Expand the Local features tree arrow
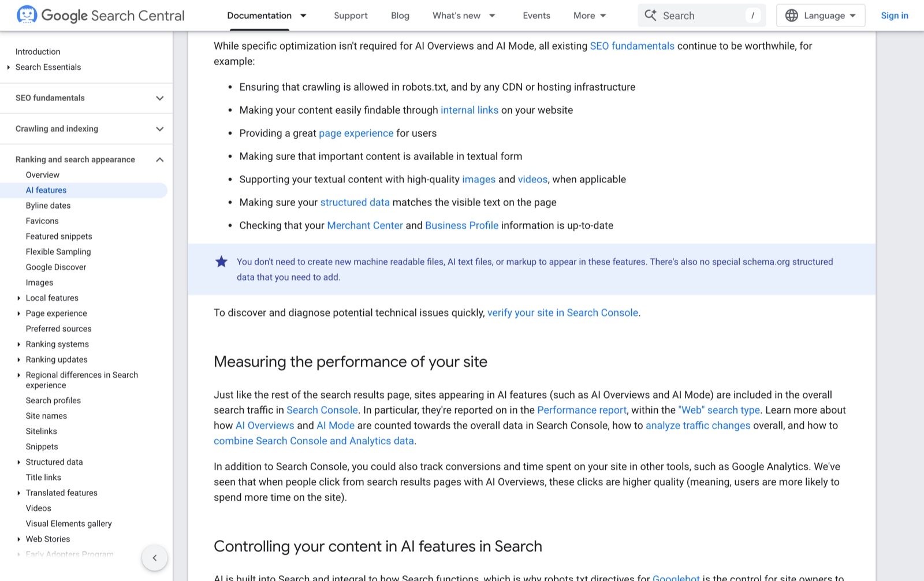Screen dimensions: 924x581 [19, 298]
